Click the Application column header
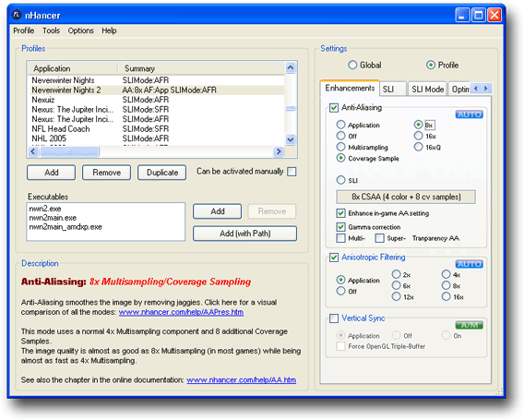The height and width of the screenshot is (420, 524). (73, 68)
